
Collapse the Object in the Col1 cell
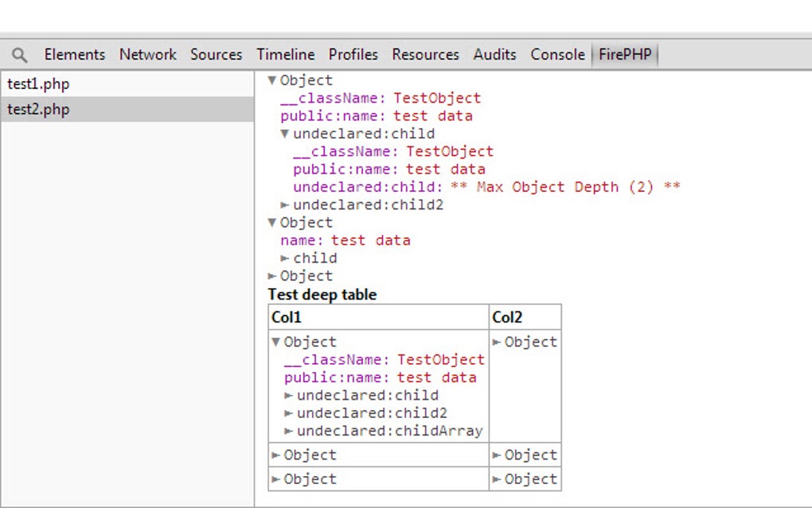tap(275, 342)
